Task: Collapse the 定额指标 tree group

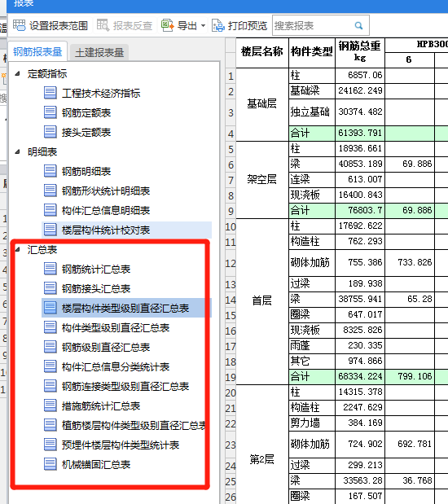Action: pos(18,73)
